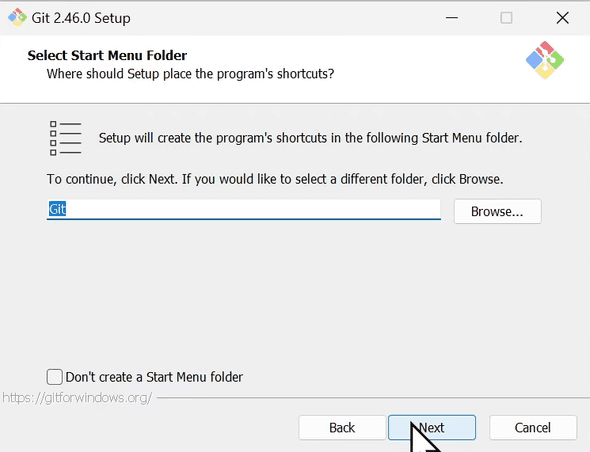Enable the Don't create a Start Menu folder checkbox

tap(55, 377)
